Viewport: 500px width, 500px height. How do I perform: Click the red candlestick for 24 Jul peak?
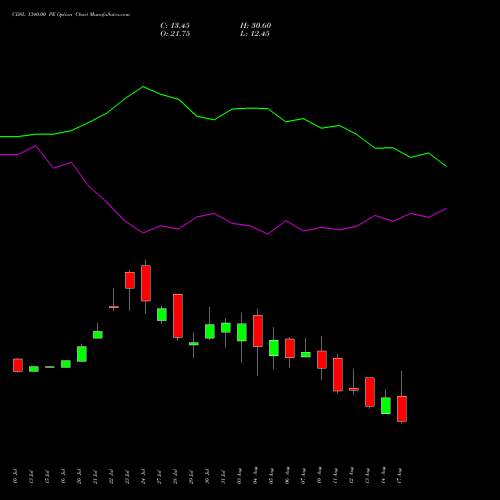pos(146,283)
